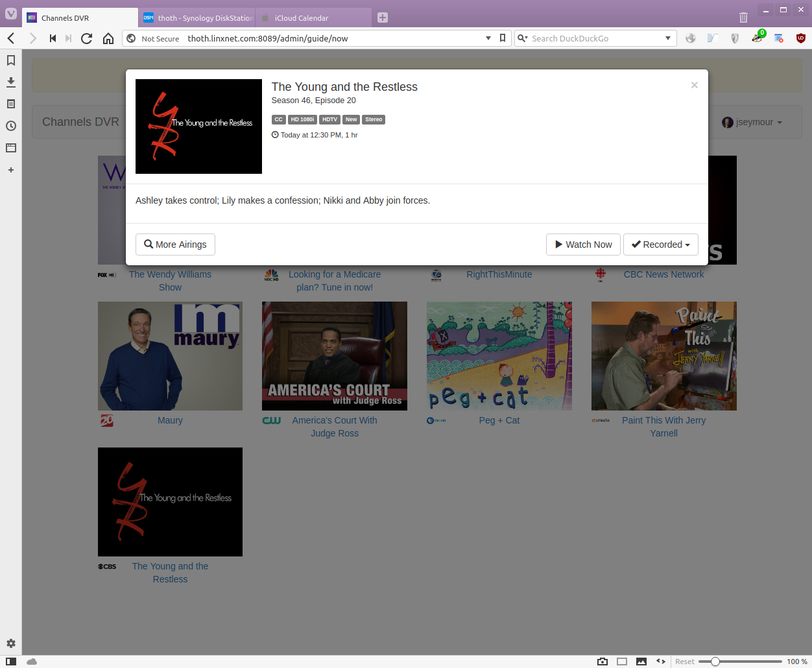Click the uBlock Origin extension icon
The image size is (812, 668).
[801, 38]
